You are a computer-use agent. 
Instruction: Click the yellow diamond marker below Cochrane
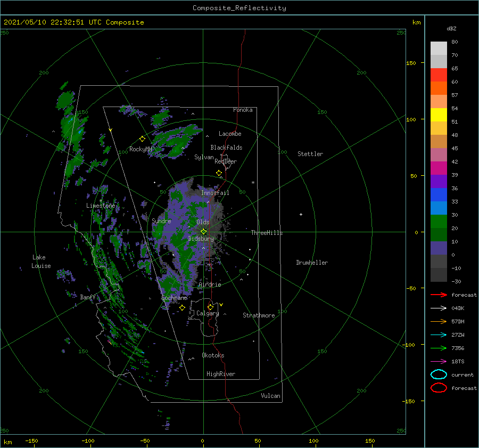(x=183, y=308)
